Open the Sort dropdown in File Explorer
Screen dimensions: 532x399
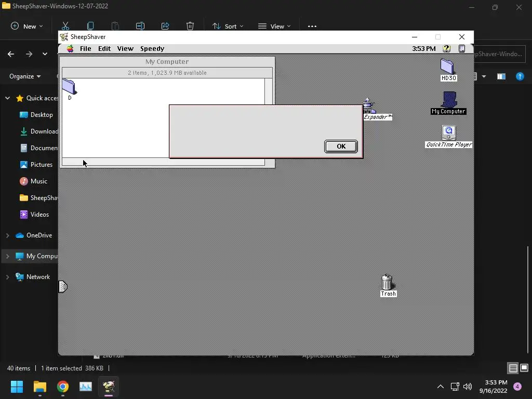(x=228, y=26)
